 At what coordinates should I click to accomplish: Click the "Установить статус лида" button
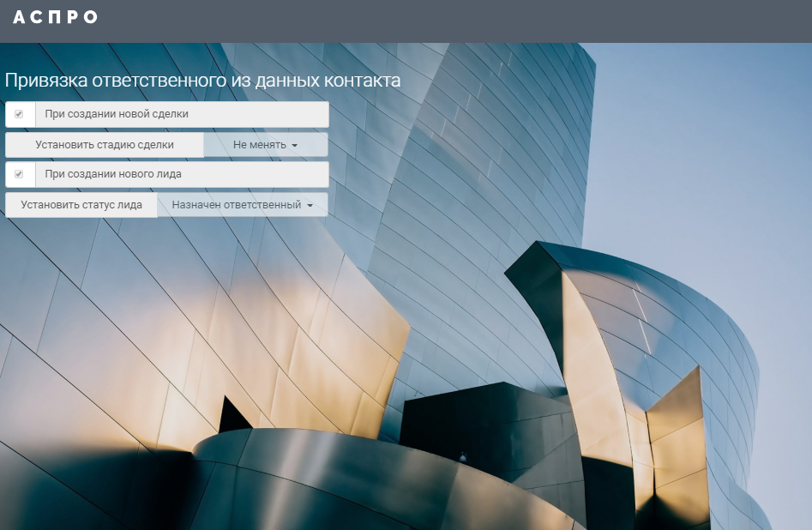pyautogui.click(x=81, y=205)
